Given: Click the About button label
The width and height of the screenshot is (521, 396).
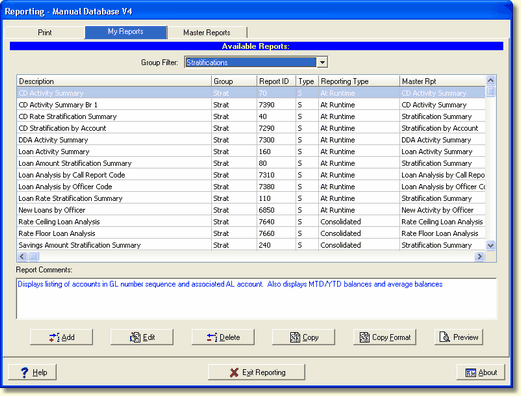Looking at the screenshot, I should point(488,372).
